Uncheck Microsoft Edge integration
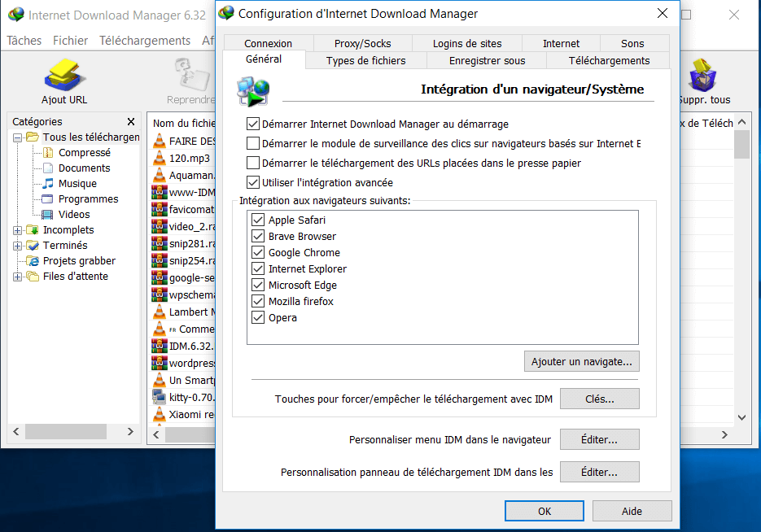The image size is (761, 532). click(x=258, y=286)
